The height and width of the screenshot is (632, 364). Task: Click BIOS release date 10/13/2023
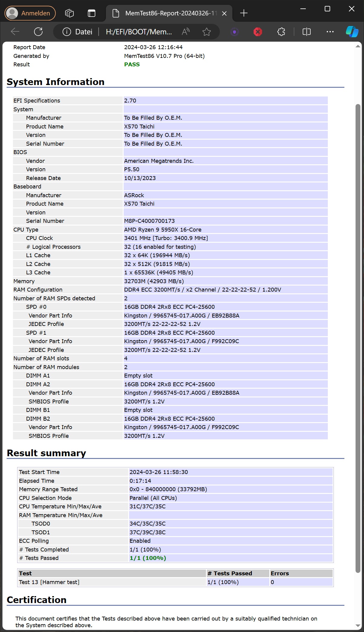(x=140, y=178)
